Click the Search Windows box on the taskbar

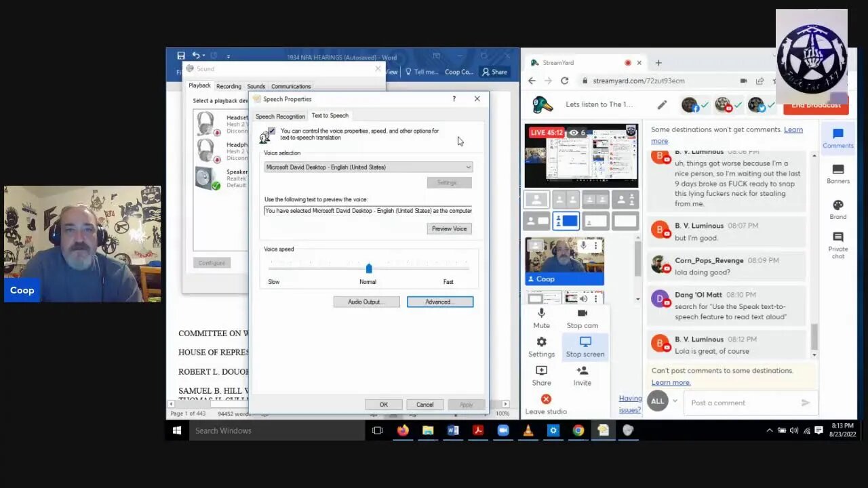point(276,430)
